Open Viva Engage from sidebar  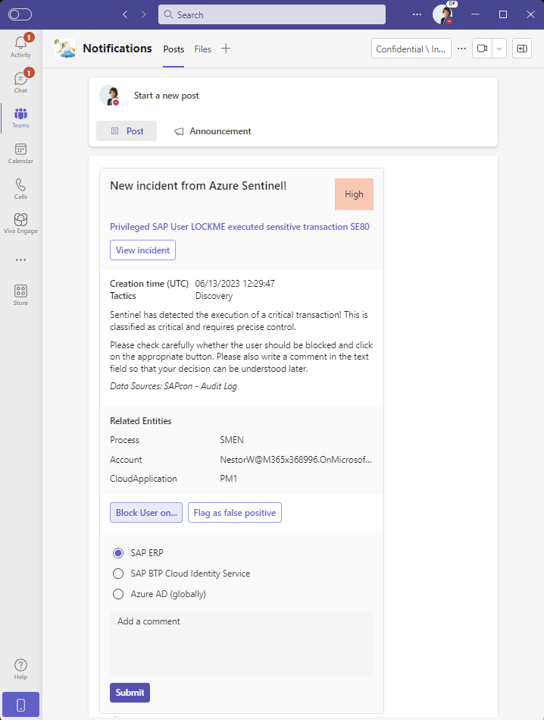point(21,223)
